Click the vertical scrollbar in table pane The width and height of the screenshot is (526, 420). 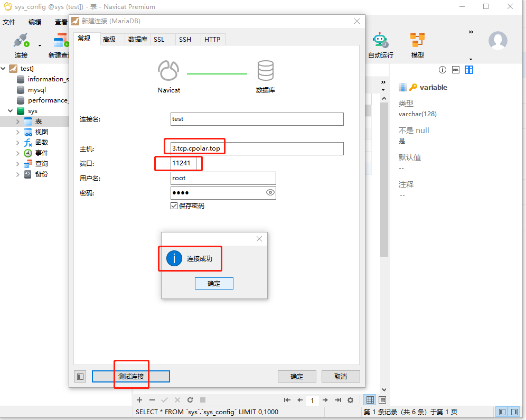(384, 180)
